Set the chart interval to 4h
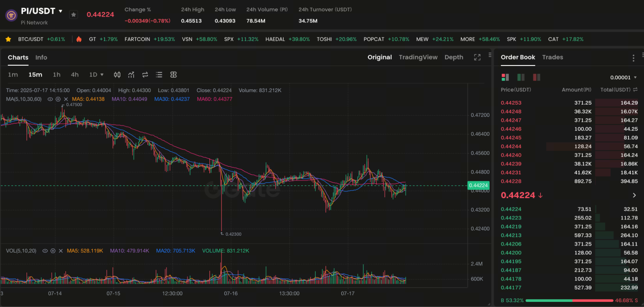Image resolution: width=644 pixels, height=307 pixels. (75, 75)
